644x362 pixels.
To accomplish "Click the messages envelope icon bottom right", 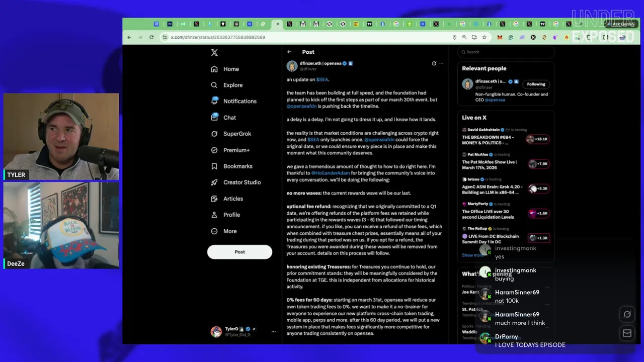I will click(627, 333).
